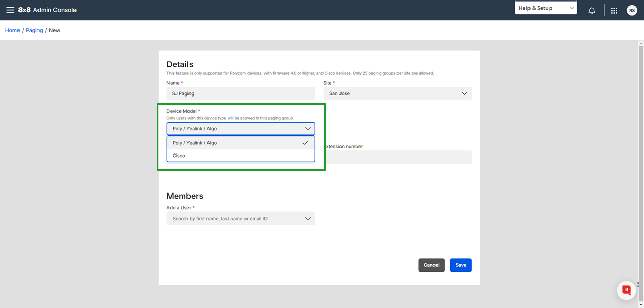
Task: Choose Poly / Yealink / Algo option
Action: [x=241, y=143]
